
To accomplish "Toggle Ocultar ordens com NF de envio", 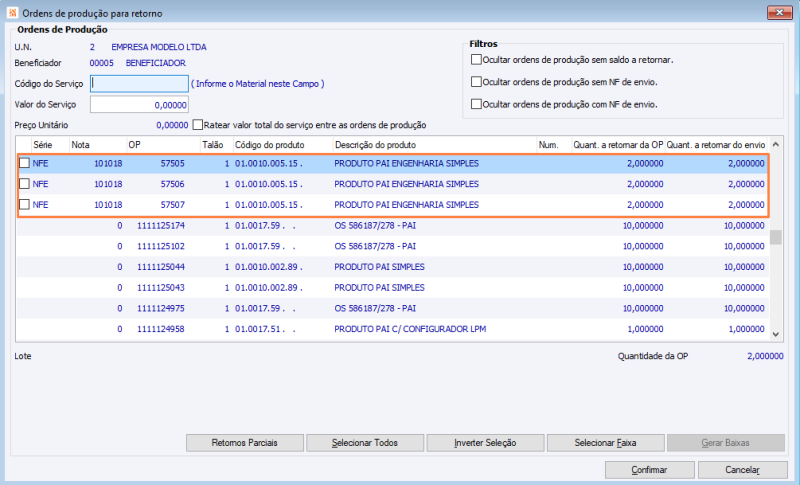I will click(x=476, y=104).
